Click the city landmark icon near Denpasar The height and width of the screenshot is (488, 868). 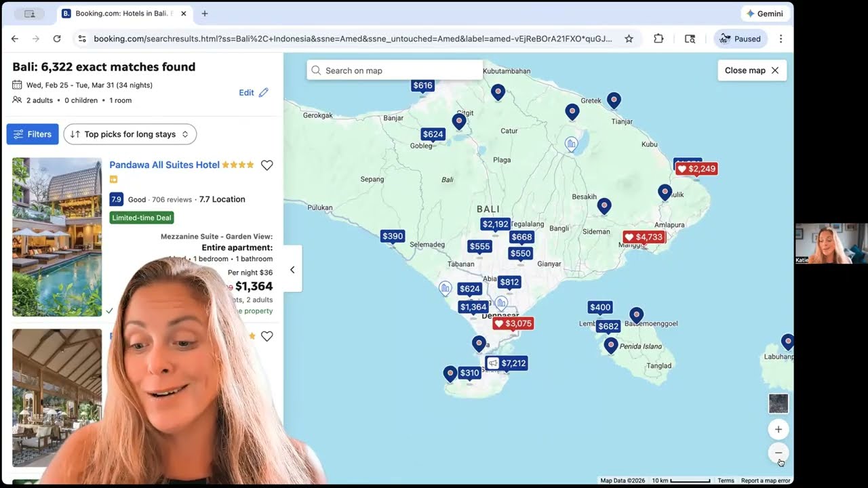tap(501, 303)
